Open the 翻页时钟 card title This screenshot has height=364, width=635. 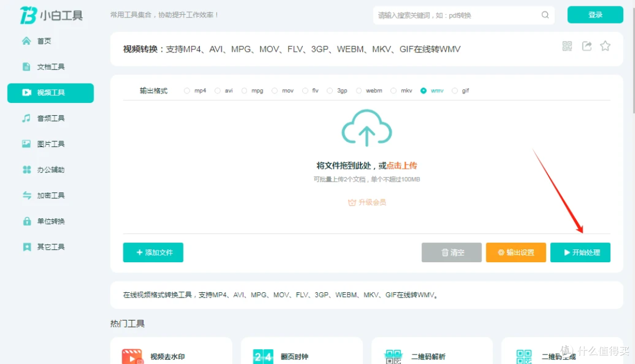coord(295,357)
